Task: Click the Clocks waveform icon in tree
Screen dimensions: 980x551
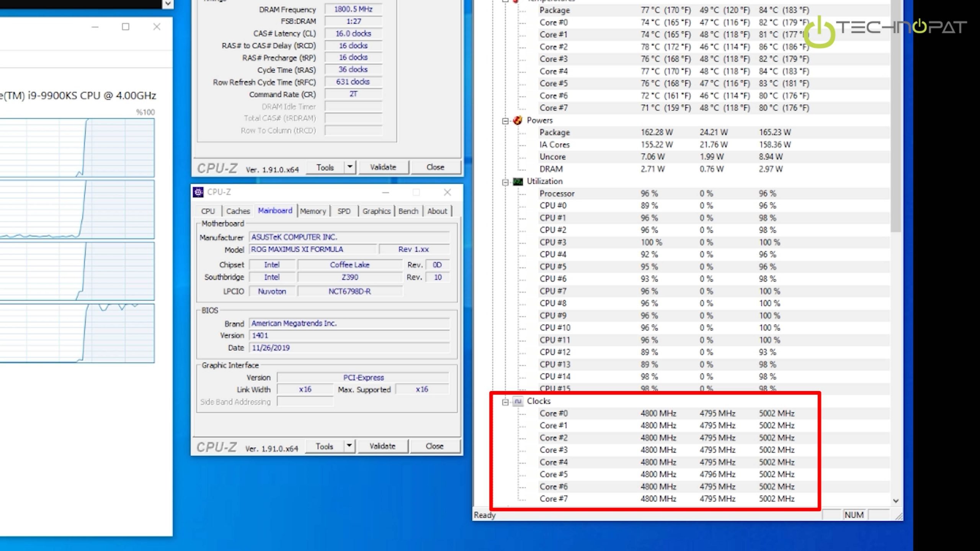Action: click(x=518, y=401)
